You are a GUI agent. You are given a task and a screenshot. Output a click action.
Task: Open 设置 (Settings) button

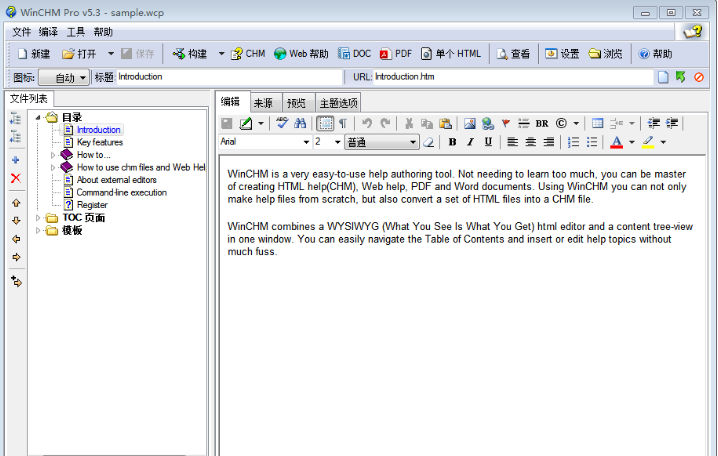pyautogui.click(x=562, y=54)
